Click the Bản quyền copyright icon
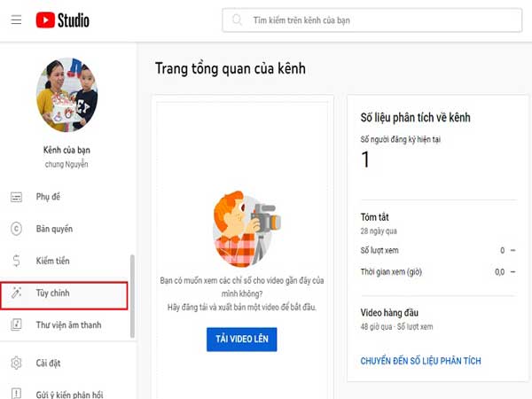This screenshot has height=399, width=532. (16, 229)
